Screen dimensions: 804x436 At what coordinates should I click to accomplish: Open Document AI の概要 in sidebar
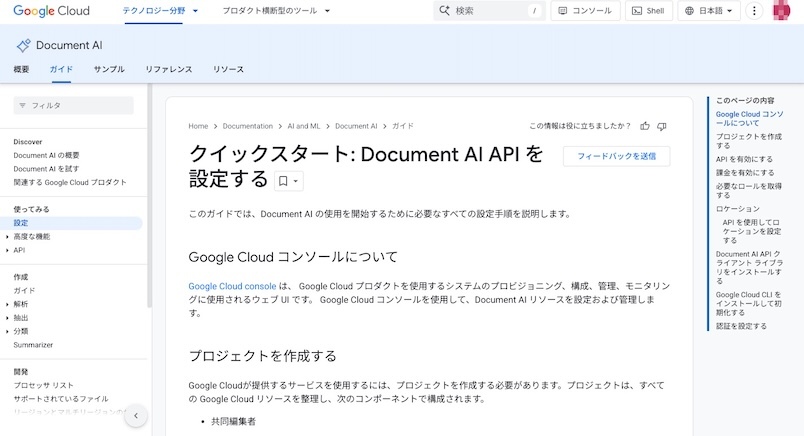[46, 155]
